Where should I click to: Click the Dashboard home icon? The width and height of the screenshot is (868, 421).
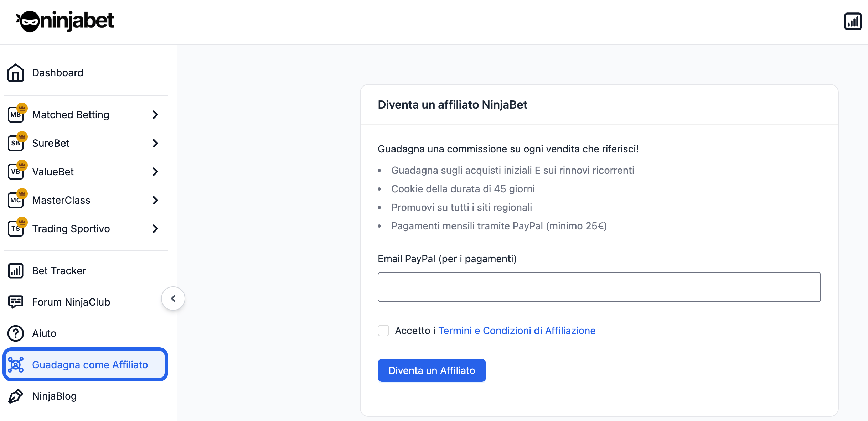pyautogui.click(x=16, y=73)
